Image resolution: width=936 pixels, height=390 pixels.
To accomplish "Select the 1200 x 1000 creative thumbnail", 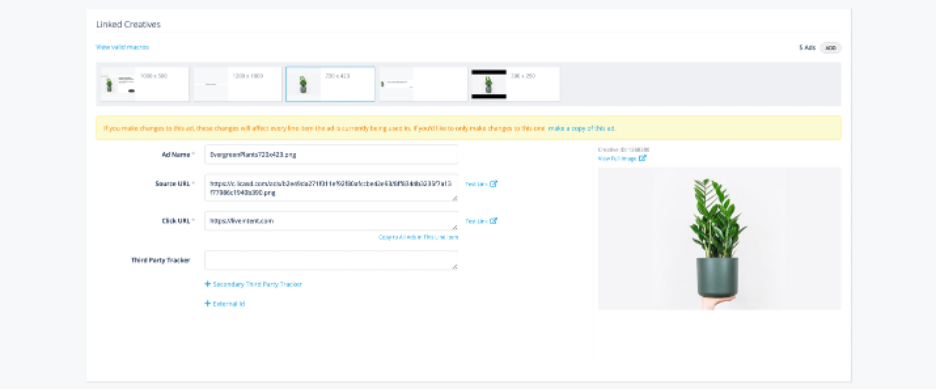I will [x=238, y=84].
